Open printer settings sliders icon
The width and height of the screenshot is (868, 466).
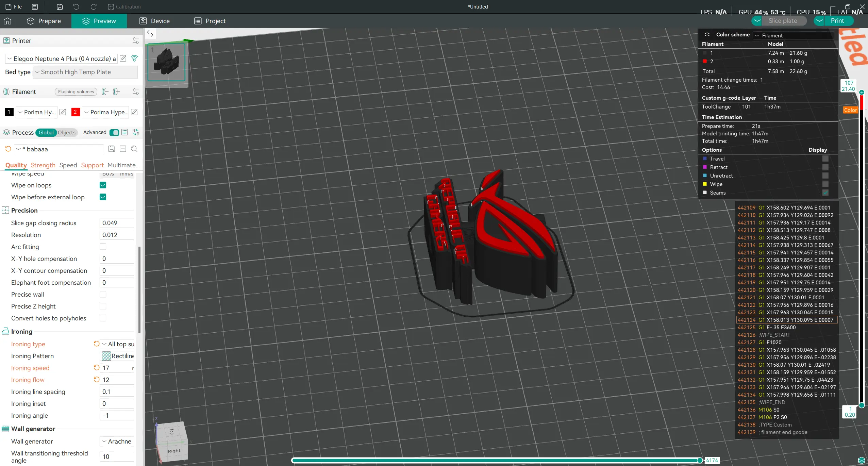136,41
